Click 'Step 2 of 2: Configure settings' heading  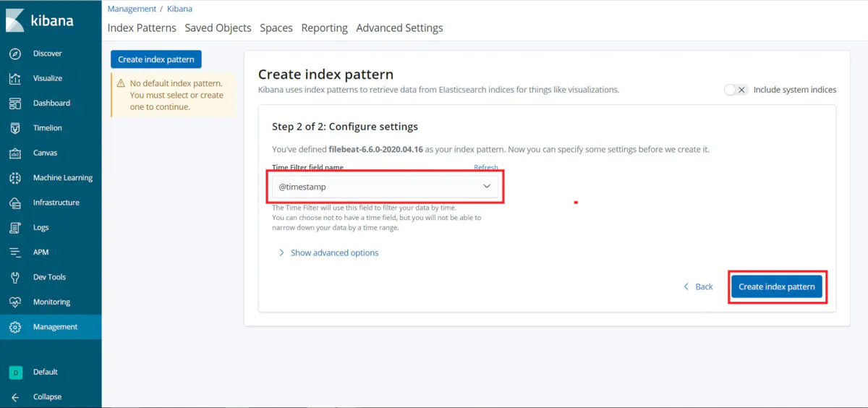coord(345,127)
